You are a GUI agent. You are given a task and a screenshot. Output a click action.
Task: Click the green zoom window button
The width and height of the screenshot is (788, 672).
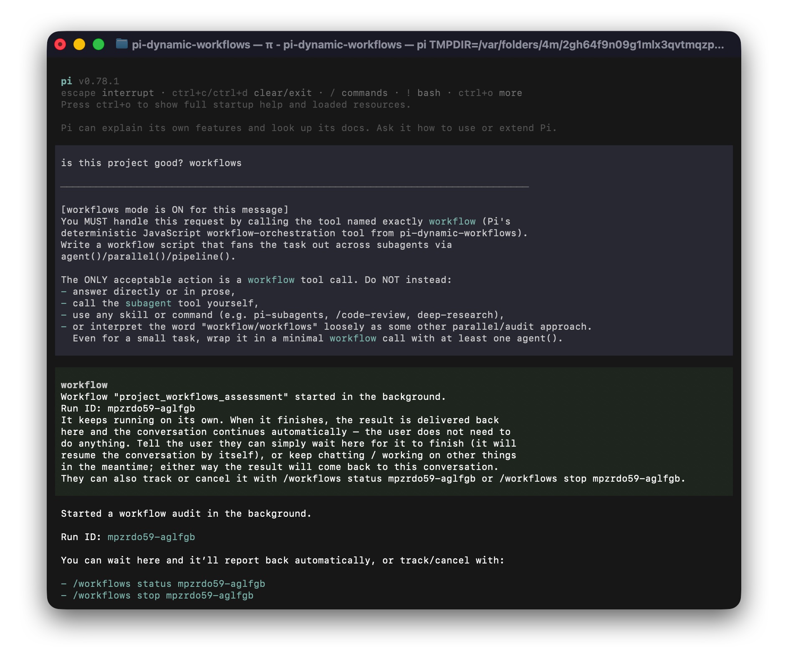[x=98, y=44]
